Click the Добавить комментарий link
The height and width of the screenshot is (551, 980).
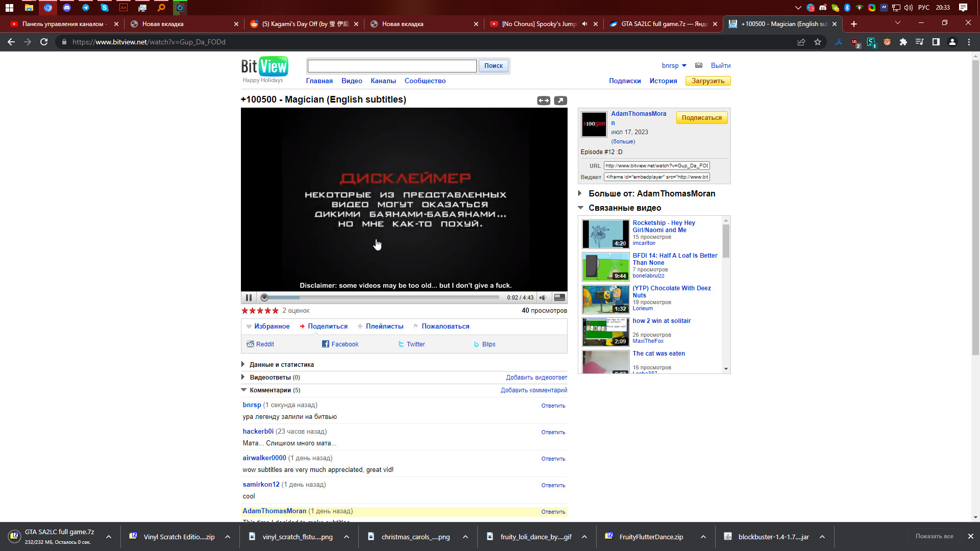tap(534, 390)
